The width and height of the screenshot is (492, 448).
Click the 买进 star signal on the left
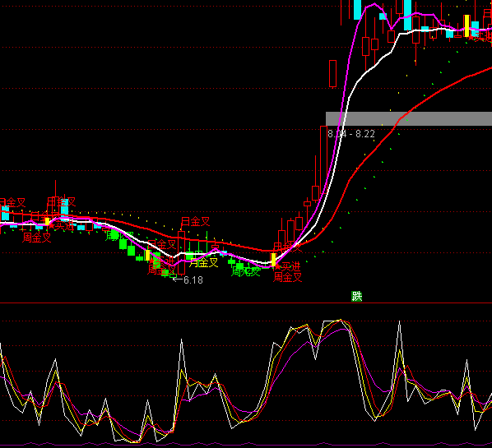click(61, 226)
